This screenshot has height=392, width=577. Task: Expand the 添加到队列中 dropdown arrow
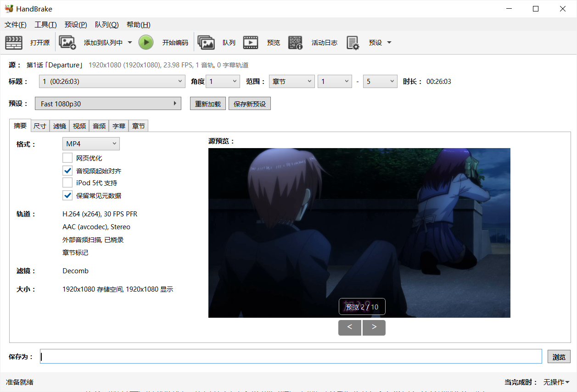tap(130, 43)
